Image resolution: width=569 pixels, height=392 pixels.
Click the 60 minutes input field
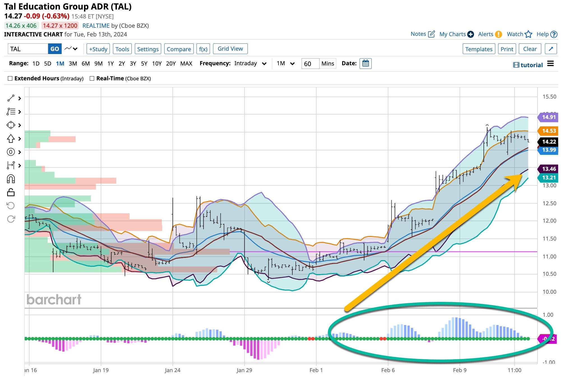point(310,64)
